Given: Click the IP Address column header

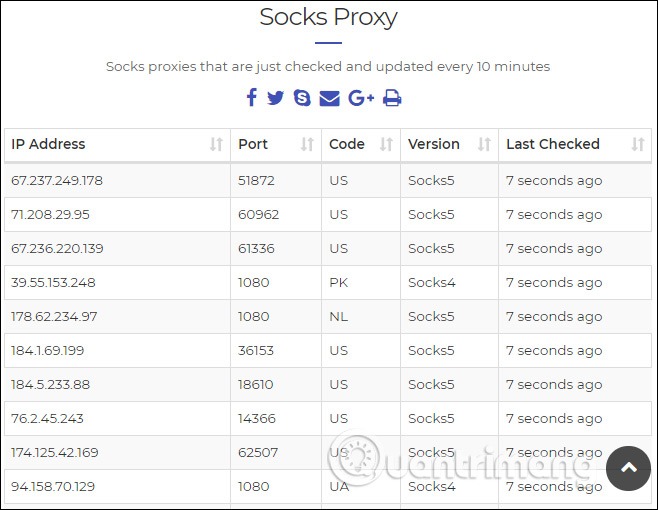Looking at the screenshot, I should pyautogui.click(x=117, y=144).
